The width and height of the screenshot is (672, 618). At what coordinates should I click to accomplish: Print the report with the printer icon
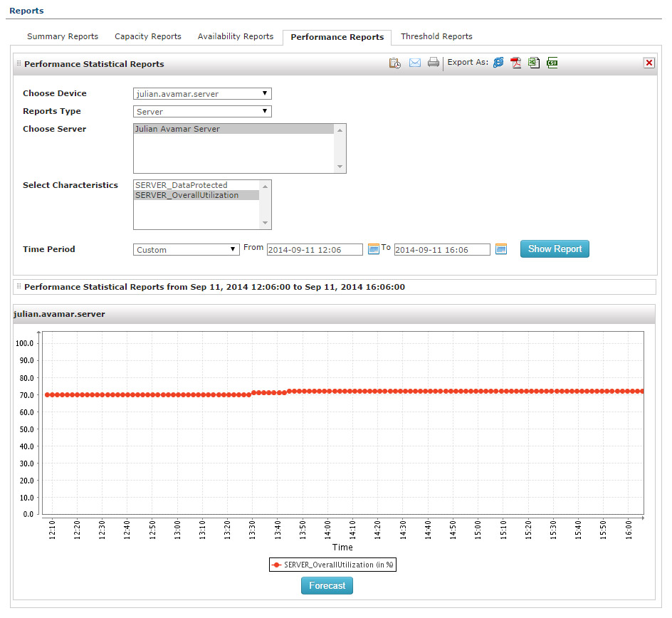[434, 63]
